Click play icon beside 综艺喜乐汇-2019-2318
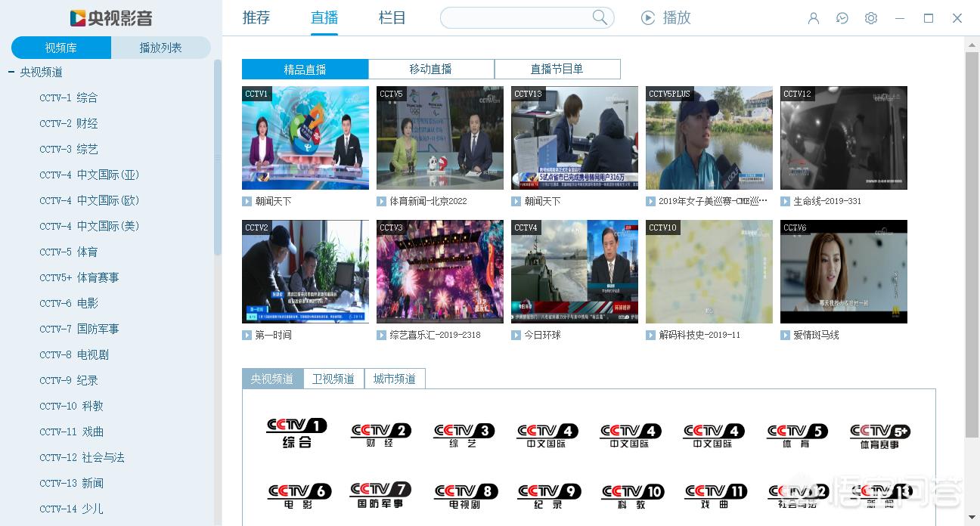Viewport: 980px width, 526px height. (x=381, y=335)
